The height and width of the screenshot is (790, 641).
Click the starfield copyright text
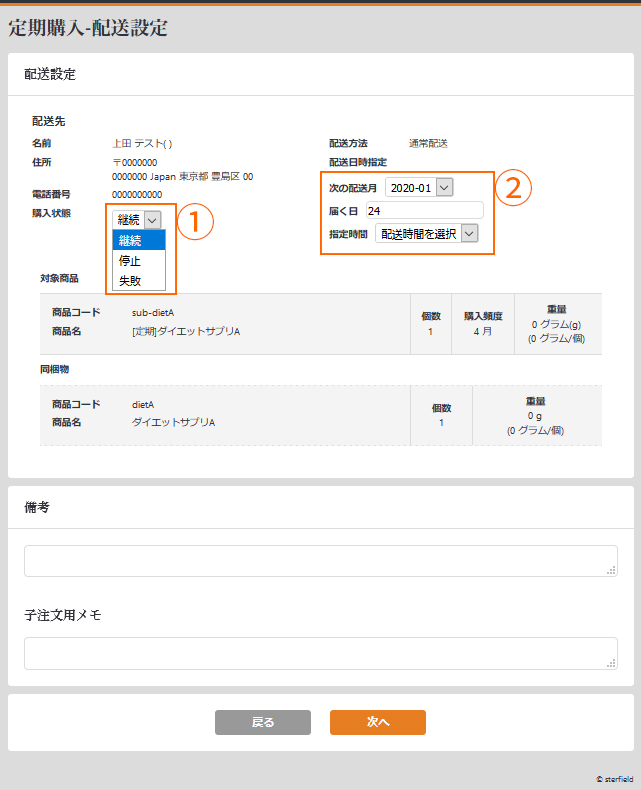(x=613, y=778)
